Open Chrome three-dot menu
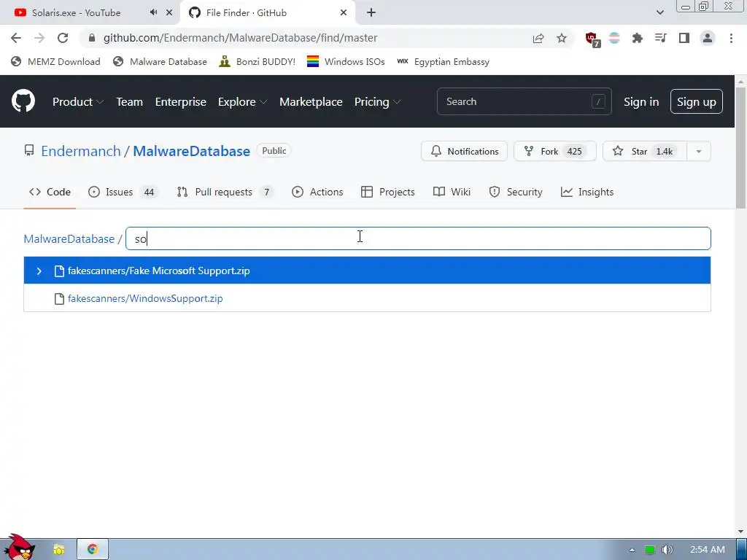Image resolution: width=747 pixels, height=560 pixels. click(x=731, y=38)
